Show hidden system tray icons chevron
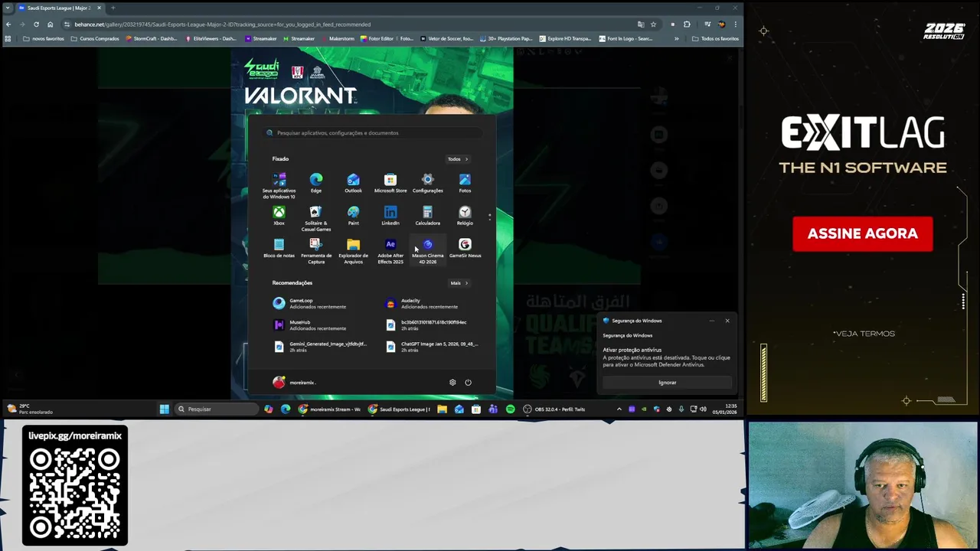 click(x=619, y=409)
